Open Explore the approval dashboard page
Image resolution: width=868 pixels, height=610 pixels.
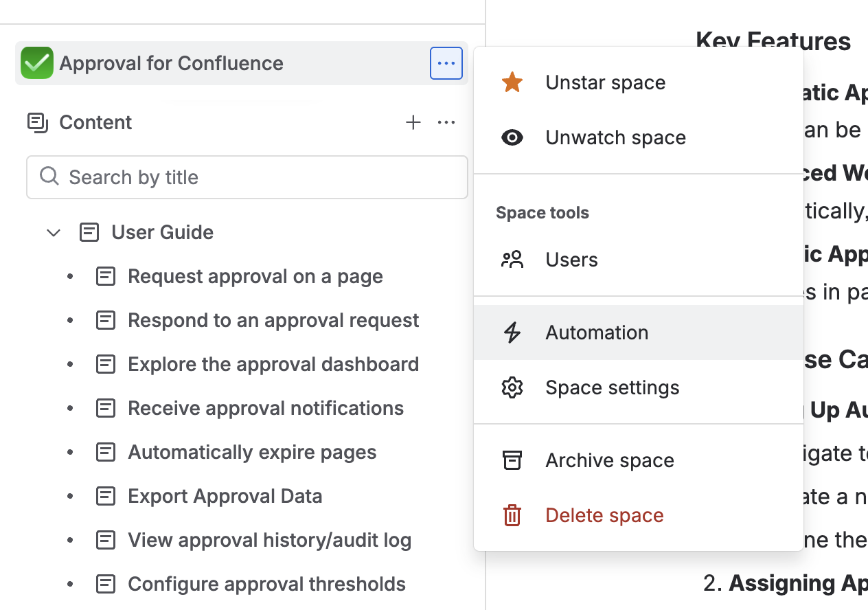click(273, 364)
